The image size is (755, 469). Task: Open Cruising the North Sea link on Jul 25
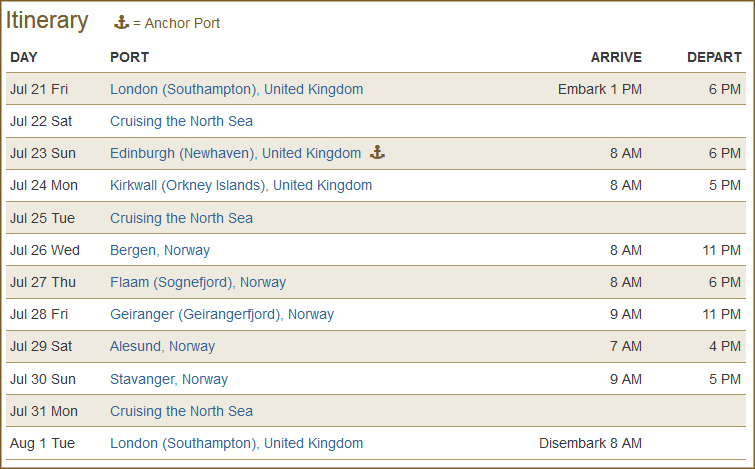(182, 218)
